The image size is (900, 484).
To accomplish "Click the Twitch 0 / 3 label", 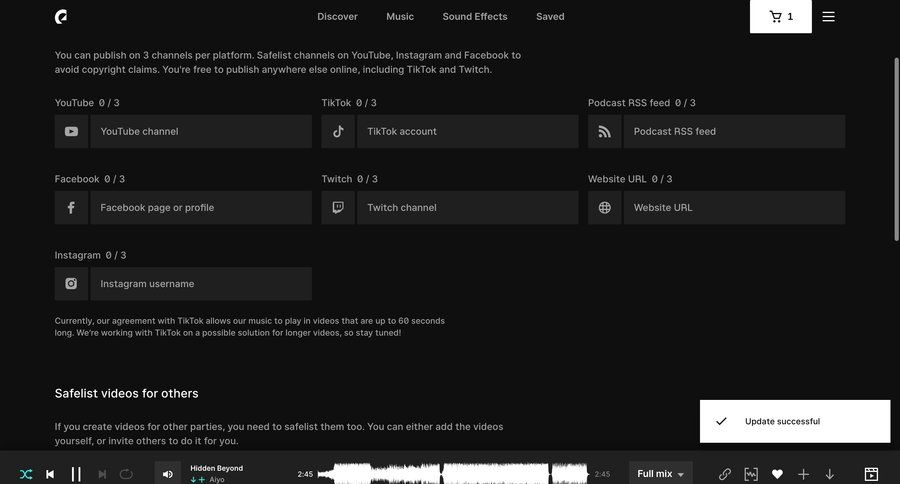I will (350, 179).
